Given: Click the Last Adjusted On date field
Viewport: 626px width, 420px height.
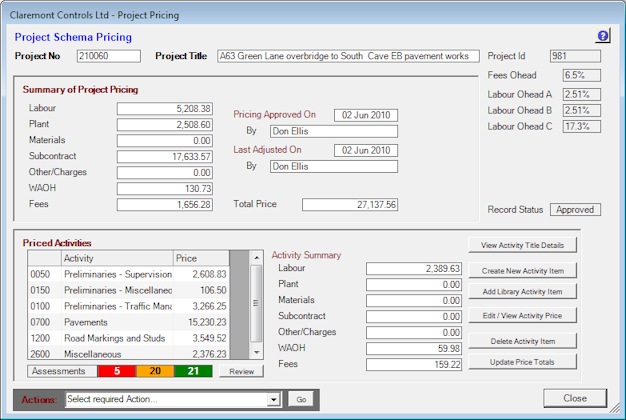Looking at the screenshot, I should 366,150.
